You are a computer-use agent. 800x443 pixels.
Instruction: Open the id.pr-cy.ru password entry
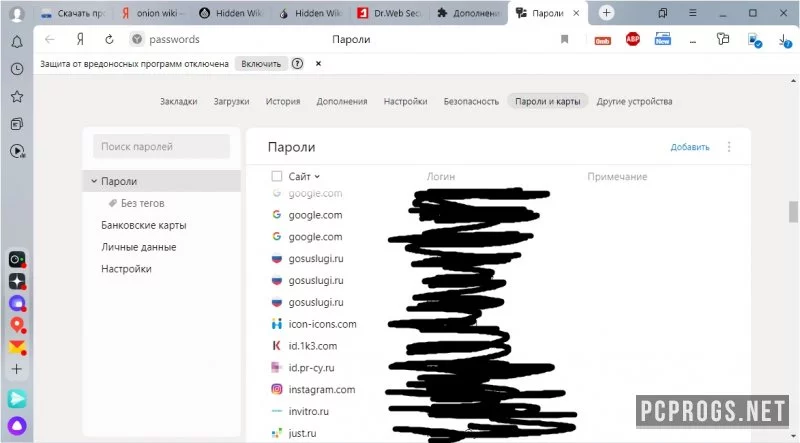click(x=311, y=368)
